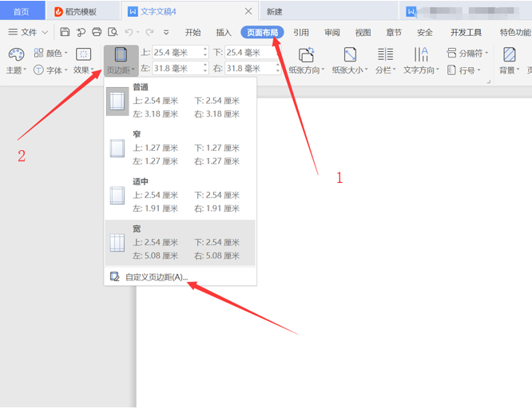Screen dimensions: 532x409
Task: Open Text Direction (文字方向) icon
Action: 421,54
